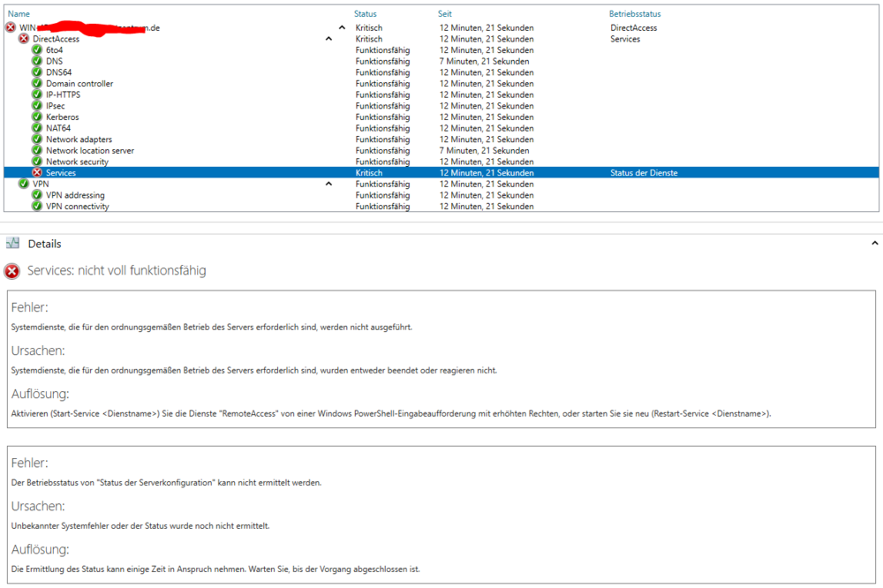Click the Betriebsstatus column header
This screenshot has height=588, width=883.
635,14
